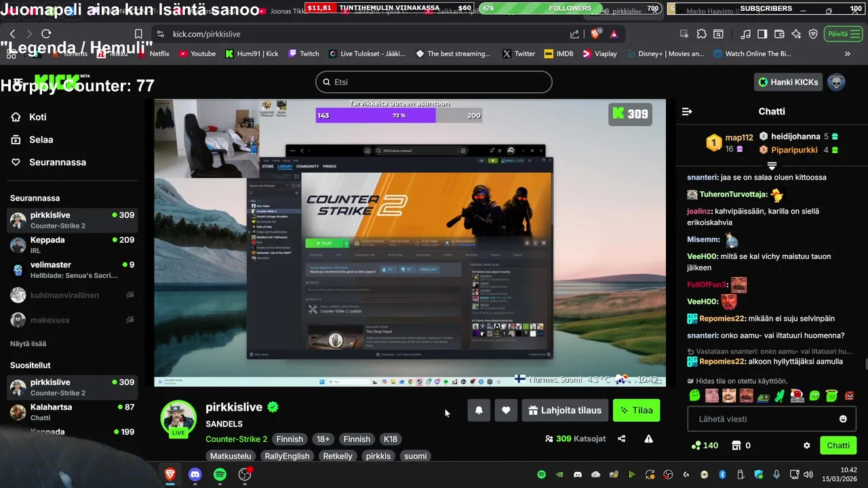Image resolution: width=868 pixels, height=488 pixels.
Task: Open Keppada channel in followed list
Action: click(x=73, y=245)
